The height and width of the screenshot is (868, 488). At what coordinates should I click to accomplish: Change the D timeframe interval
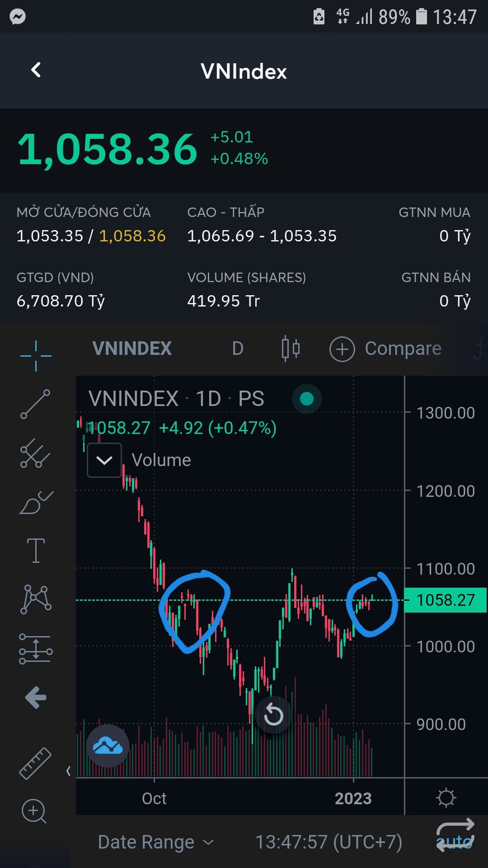click(x=238, y=349)
